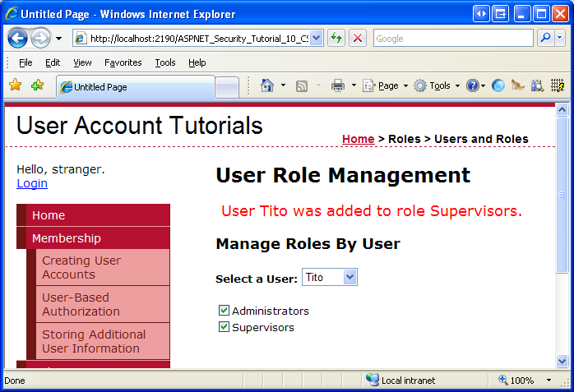The image size is (574, 392).
Task: Uncheck the Supervisors role checkbox
Action: (x=224, y=326)
